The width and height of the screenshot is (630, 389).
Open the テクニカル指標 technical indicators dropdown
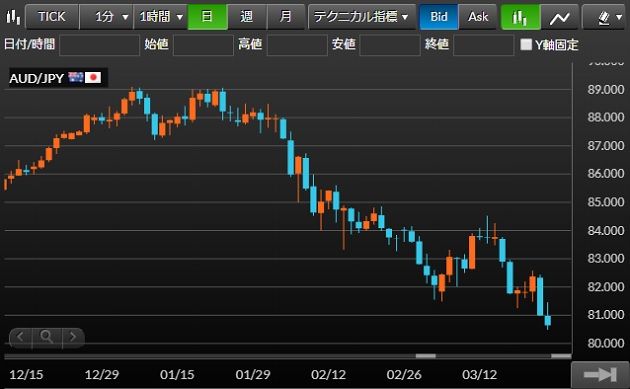tap(362, 17)
